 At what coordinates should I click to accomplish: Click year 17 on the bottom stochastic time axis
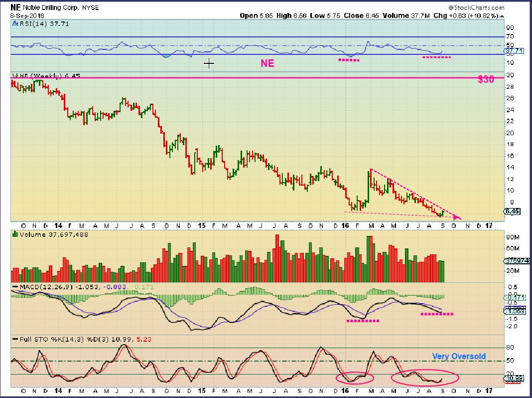(x=489, y=391)
